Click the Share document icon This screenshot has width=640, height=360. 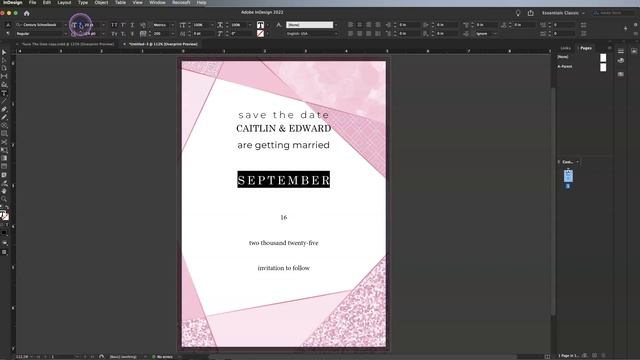pyautogui.click(x=531, y=13)
